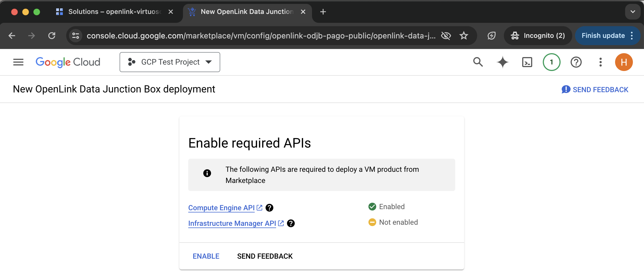This screenshot has height=279, width=644.
Task: Click the Enable required APIs heading
Action: 249,143
